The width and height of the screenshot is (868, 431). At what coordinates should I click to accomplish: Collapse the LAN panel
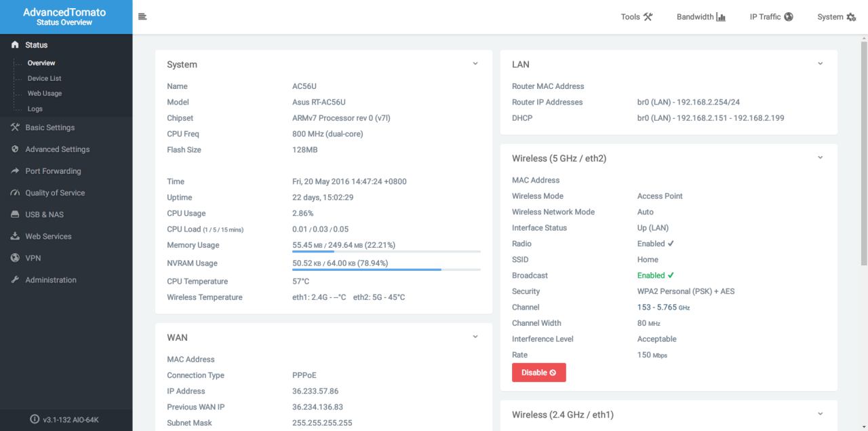coord(820,64)
